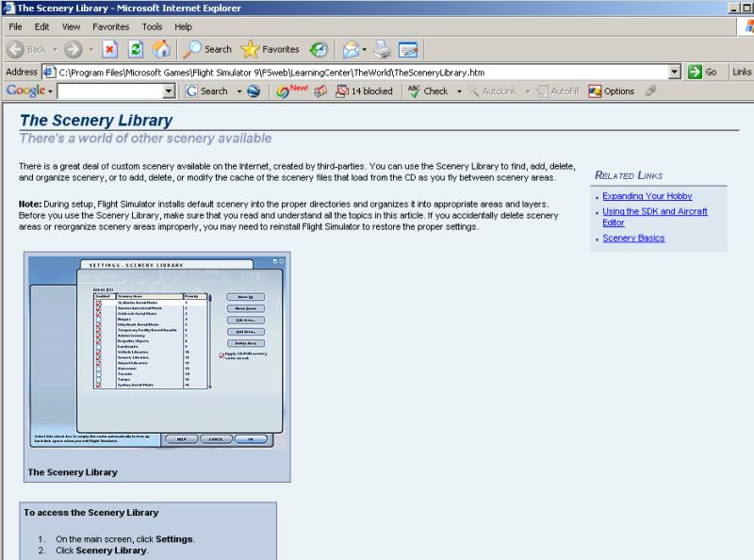The height and width of the screenshot is (560, 754).
Task: Open the Google logo dropdown menu
Action: [x=50, y=91]
